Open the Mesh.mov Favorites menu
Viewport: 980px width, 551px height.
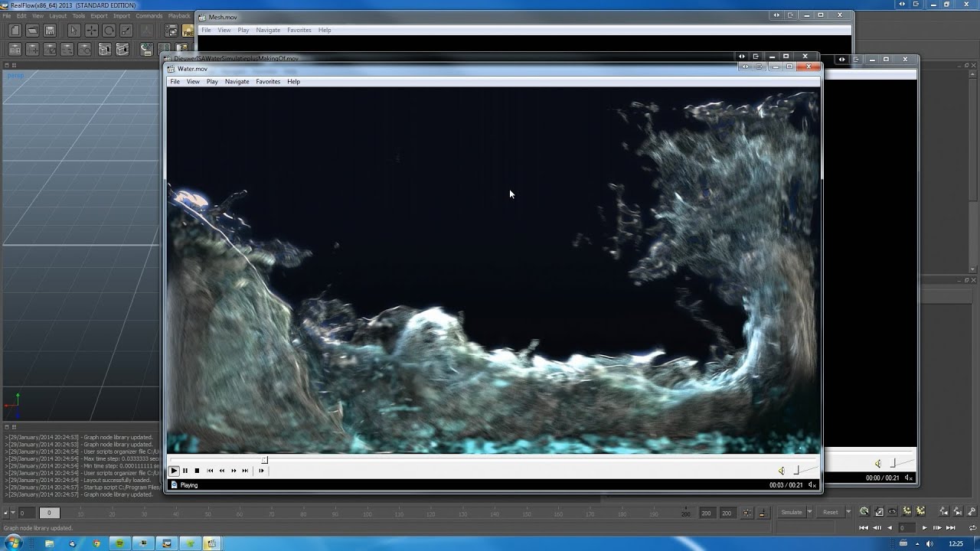pyautogui.click(x=299, y=30)
